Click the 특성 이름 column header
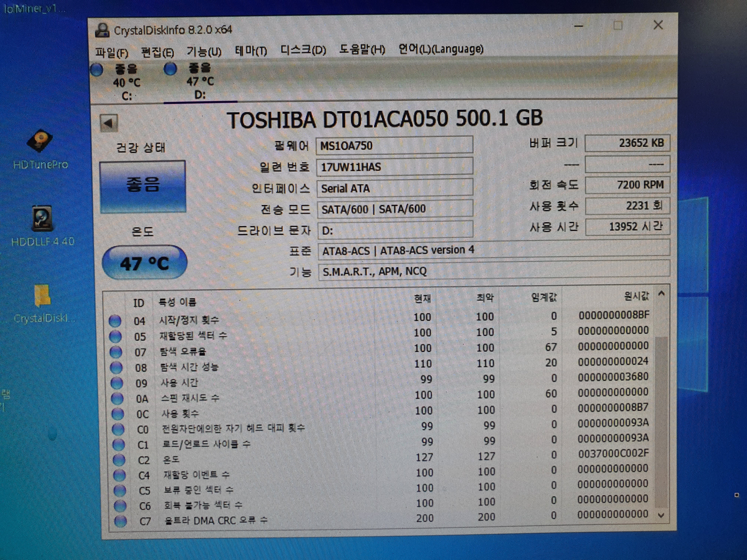 click(x=178, y=302)
